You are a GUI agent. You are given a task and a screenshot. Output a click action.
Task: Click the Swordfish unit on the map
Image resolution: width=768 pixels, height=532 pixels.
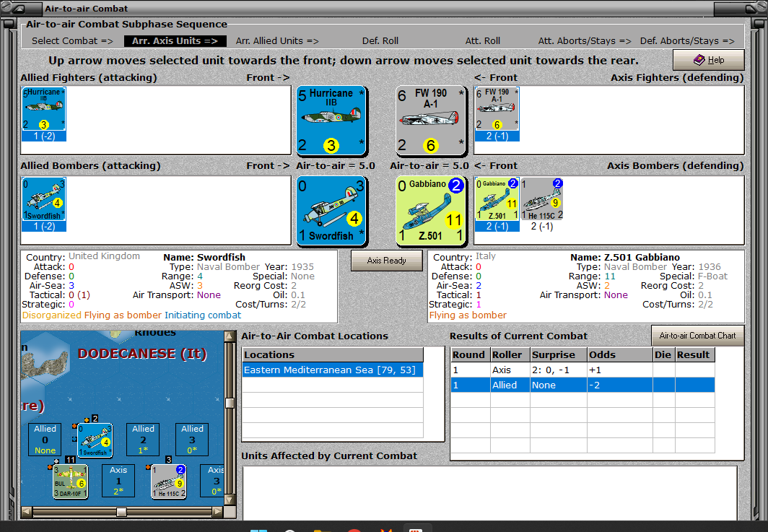click(95, 440)
